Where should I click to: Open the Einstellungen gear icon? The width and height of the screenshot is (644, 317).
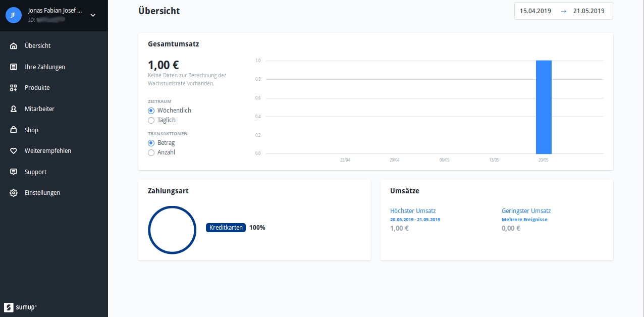[x=14, y=193]
